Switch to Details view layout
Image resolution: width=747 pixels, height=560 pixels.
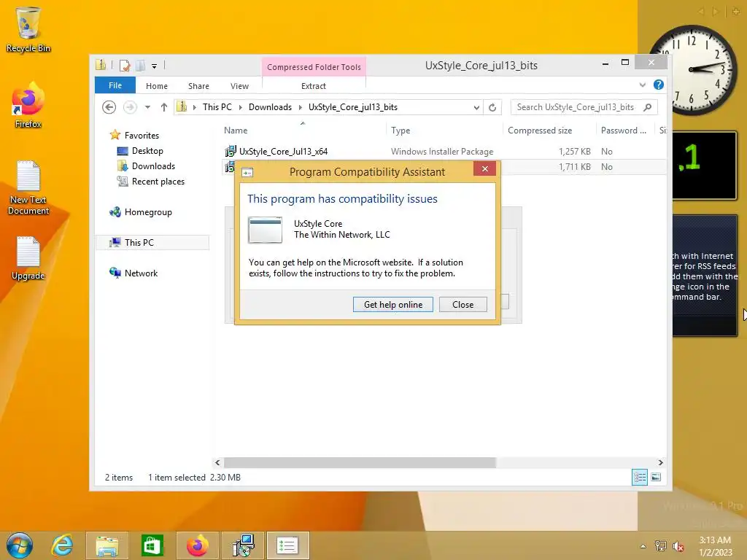[640, 477]
